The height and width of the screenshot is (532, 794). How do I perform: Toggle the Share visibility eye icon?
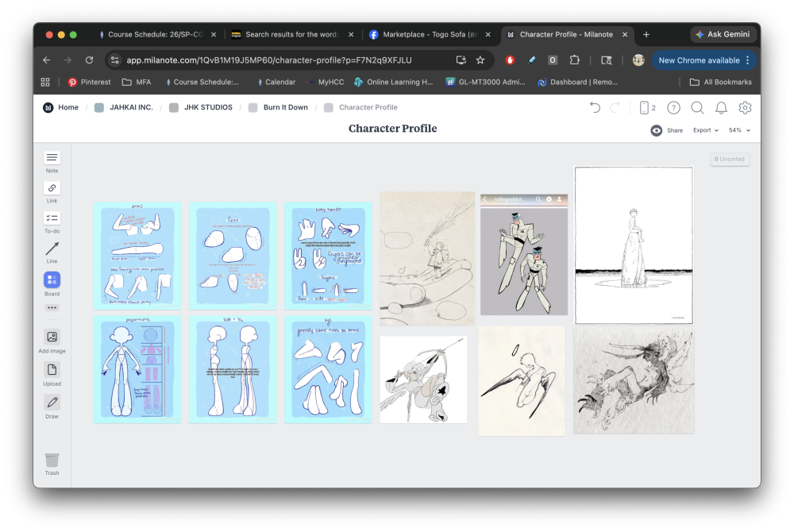point(657,130)
